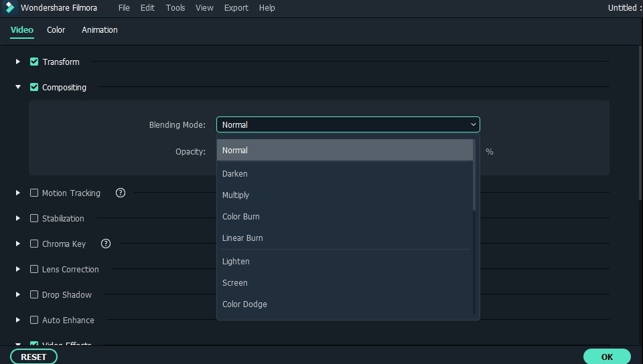
Task: Switch to the Animation tab
Action: (x=100, y=30)
